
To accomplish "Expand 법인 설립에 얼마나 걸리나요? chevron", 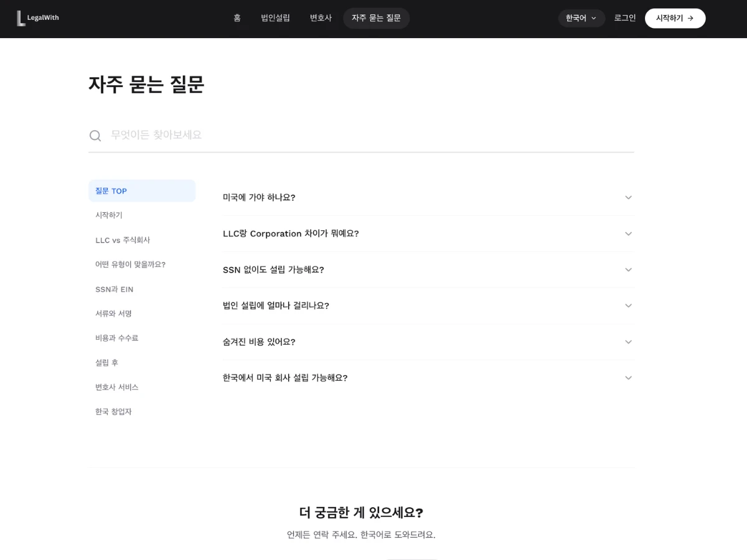I will (x=628, y=306).
